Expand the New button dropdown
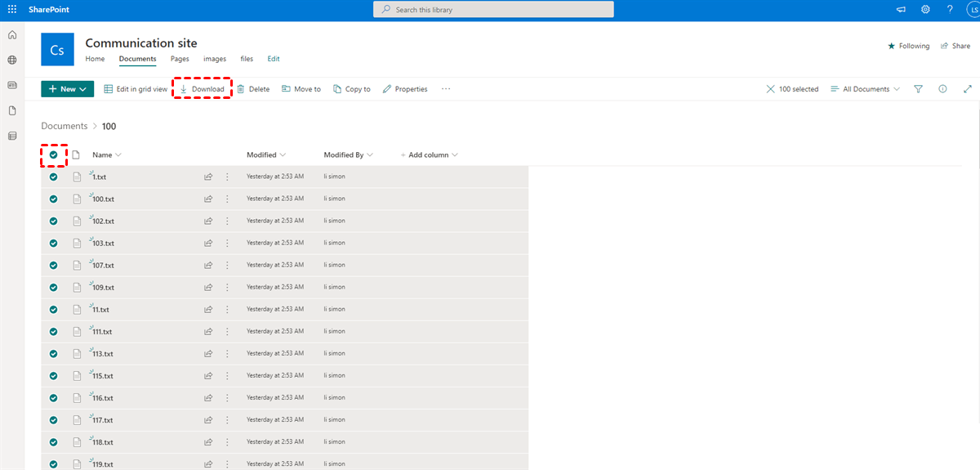This screenshot has height=470, width=980. 68,89
